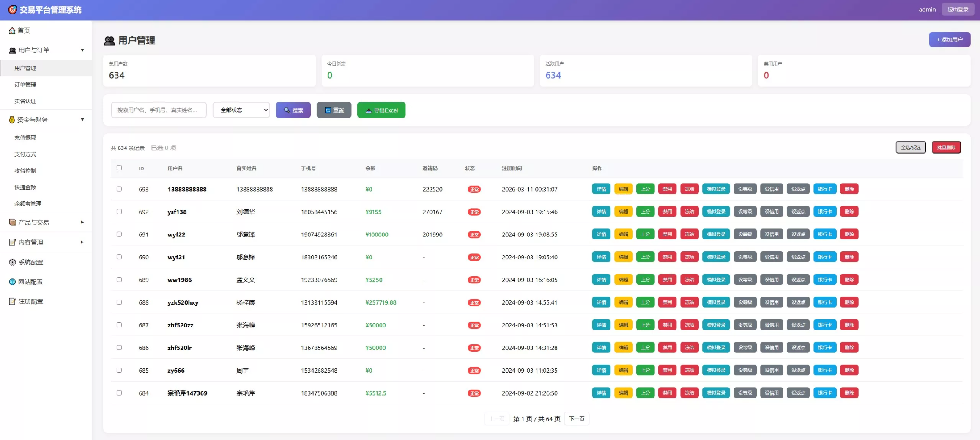Click the 添加用户 button

coord(949,40)
